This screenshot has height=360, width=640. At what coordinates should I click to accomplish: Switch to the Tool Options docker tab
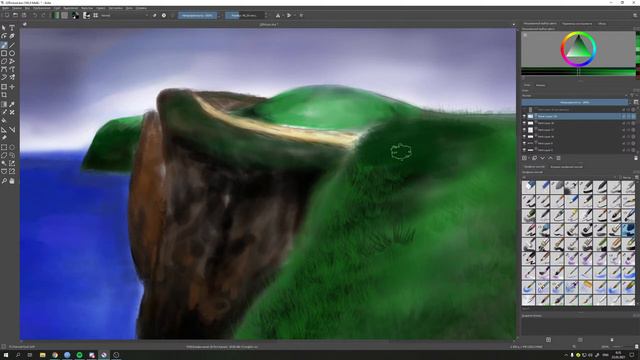pos(577,24)
